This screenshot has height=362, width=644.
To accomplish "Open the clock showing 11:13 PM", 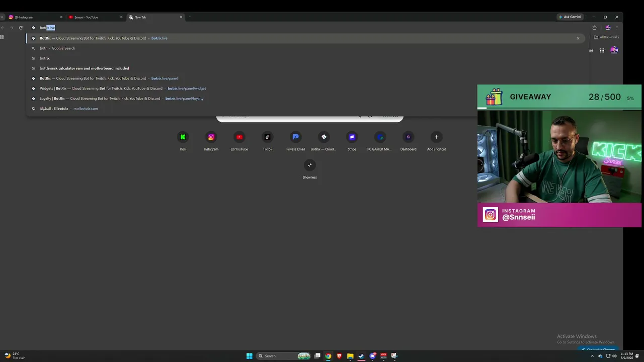I will pos(627,356).
